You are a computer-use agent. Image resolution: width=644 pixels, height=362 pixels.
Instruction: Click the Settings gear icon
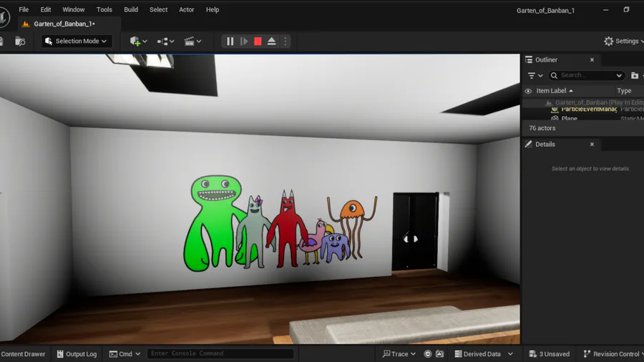609,41
